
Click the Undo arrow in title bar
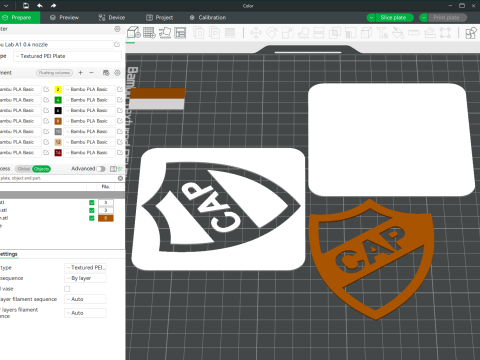pyautogui.click(x=40, y=5)
